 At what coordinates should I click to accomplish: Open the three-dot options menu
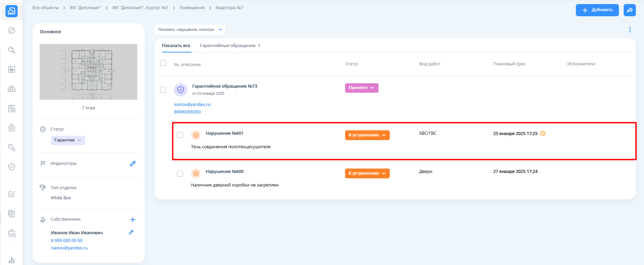[630, 30]
